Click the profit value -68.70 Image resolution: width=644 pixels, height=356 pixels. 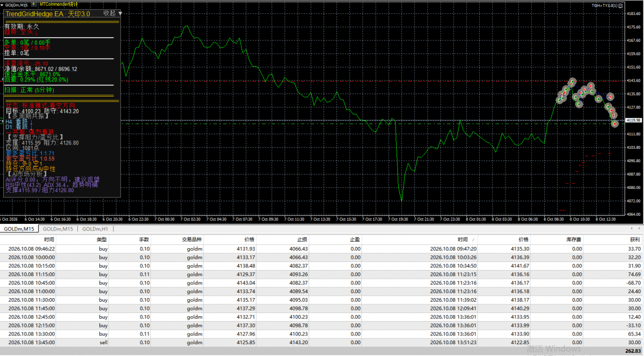tap(633, 283)
